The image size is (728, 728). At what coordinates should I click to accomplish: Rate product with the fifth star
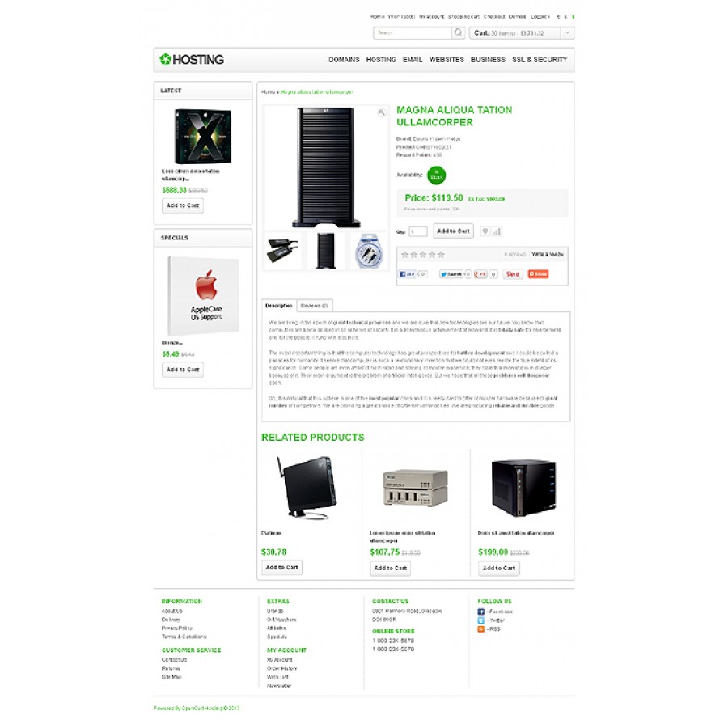441,255
